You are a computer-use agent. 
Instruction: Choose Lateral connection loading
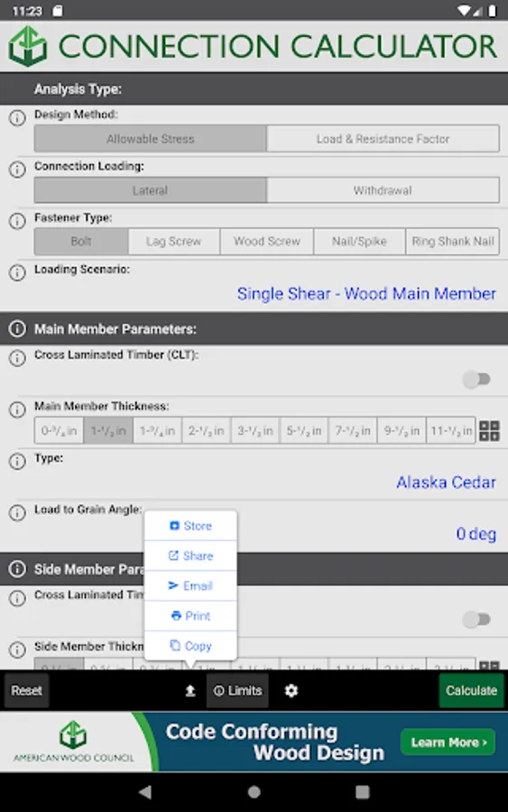tap(151, 190)
